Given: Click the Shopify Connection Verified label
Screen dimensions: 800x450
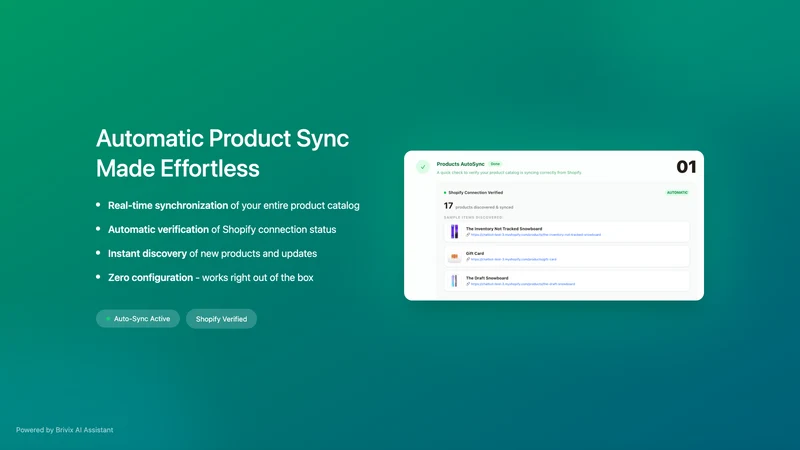Looking at the screenshot, I should [476, 192].
